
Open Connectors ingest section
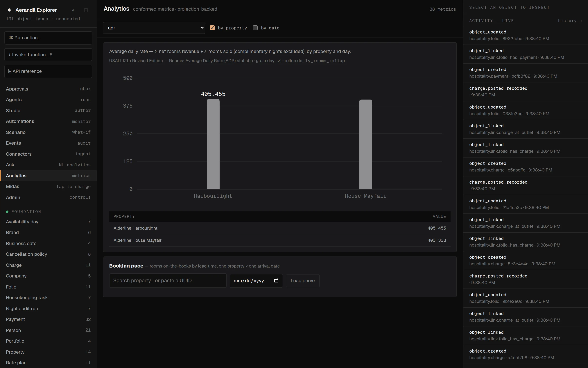[x=48, y=154]
